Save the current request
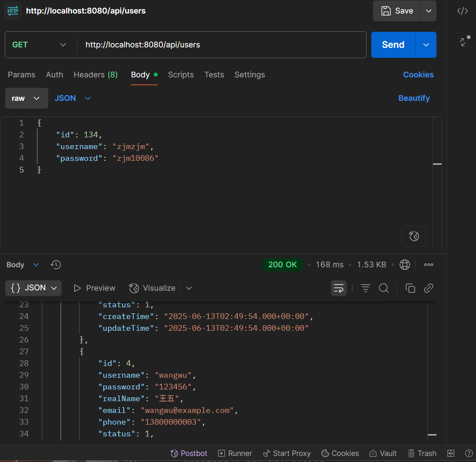This screenshot has height=462, width=476. point(397,11)
